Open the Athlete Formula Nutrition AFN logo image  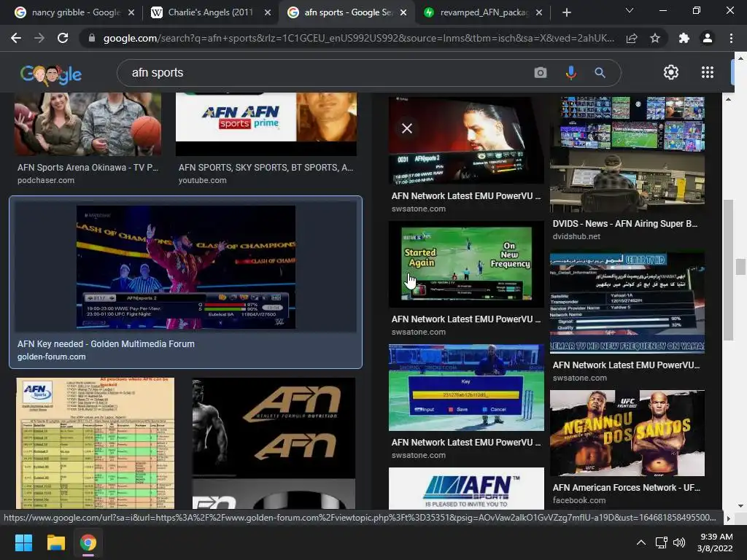274,443
